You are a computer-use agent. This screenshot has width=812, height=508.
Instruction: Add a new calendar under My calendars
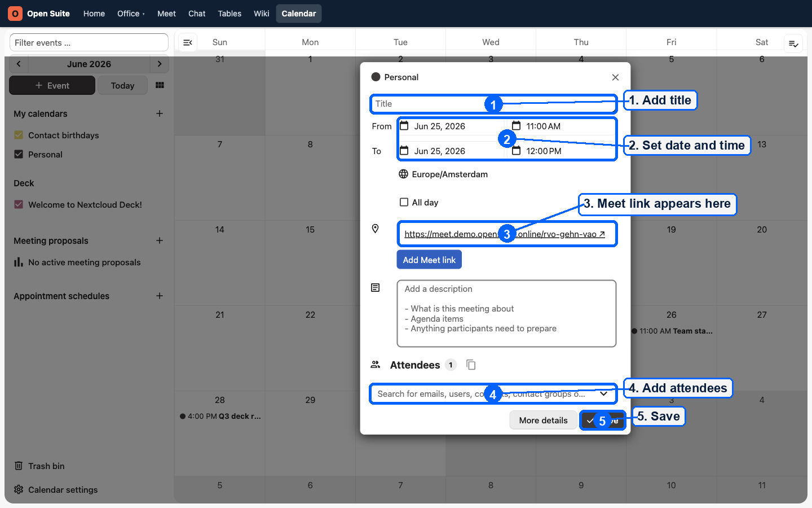(160, 113)
